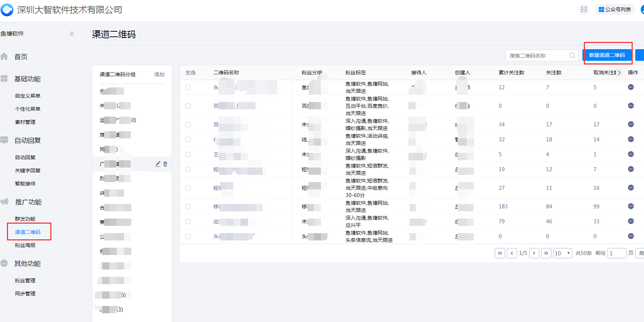This screenshot has width=644, height=322.
Task: Open 粉丝管理 menu item
Action: click(25, 280)
